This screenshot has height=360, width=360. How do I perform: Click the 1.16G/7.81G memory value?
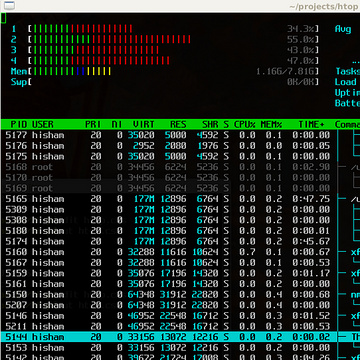285,71
